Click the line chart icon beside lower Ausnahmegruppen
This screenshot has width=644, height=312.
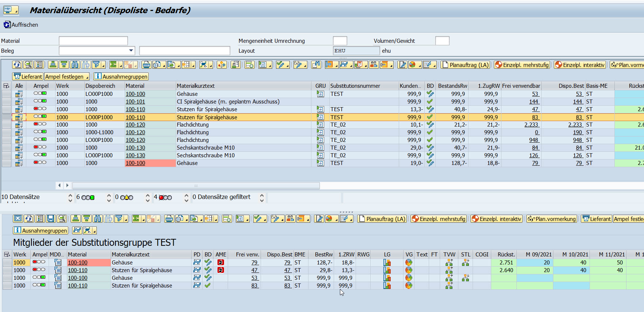77,230
